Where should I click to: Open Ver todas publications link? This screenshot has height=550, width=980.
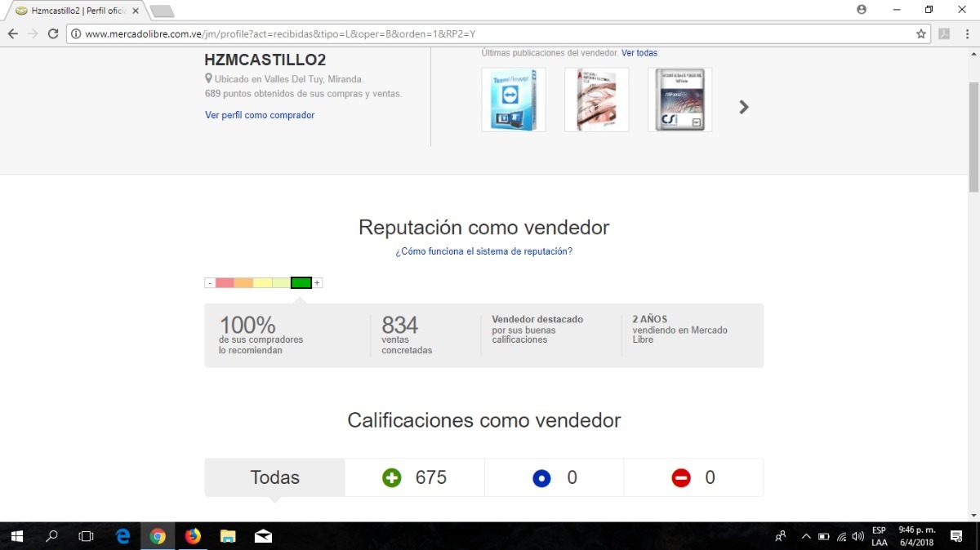pyautogui.click(x=639, y=53)
